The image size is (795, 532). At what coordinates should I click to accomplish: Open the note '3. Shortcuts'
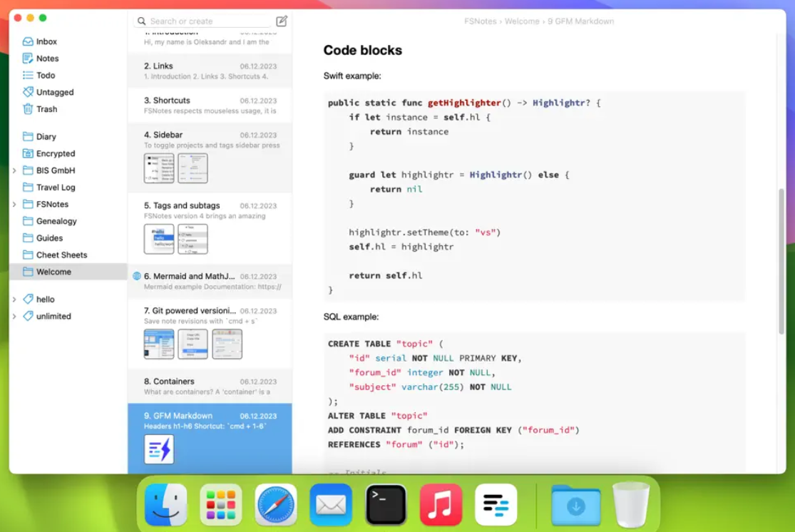(x=210, y=106)
